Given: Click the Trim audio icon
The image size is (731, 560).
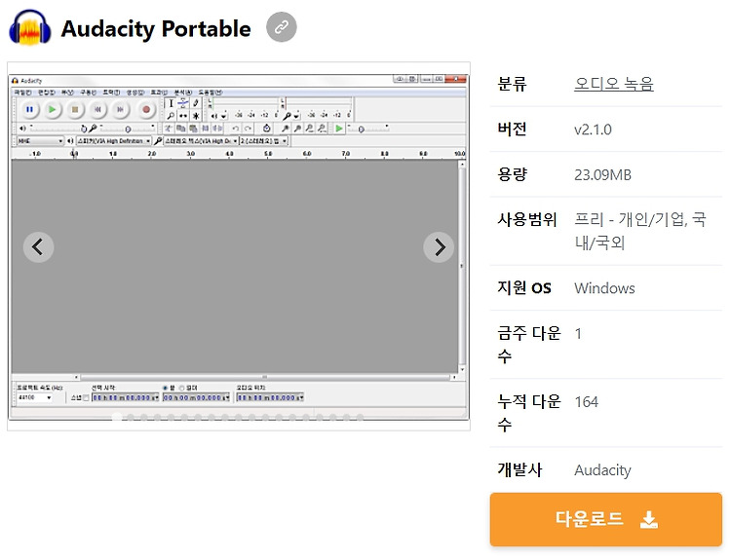Looking at the screenshot, I should 205,129.
